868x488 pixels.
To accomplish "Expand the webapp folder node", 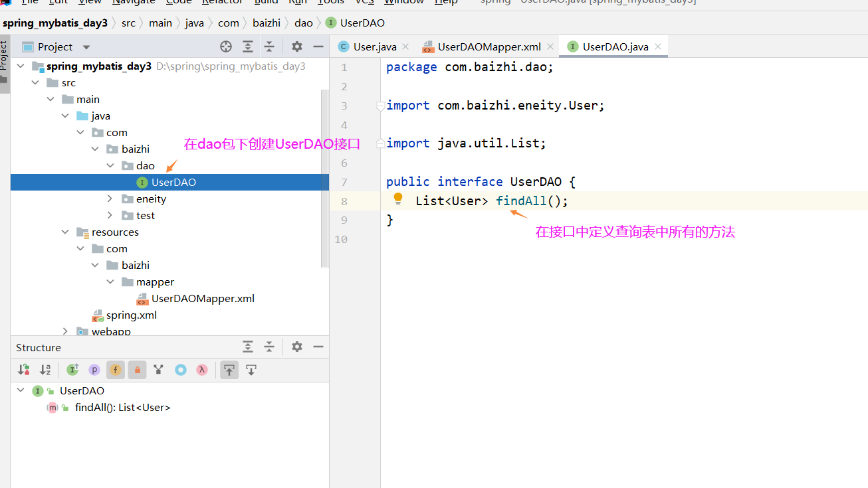I will tap(65, 331).
